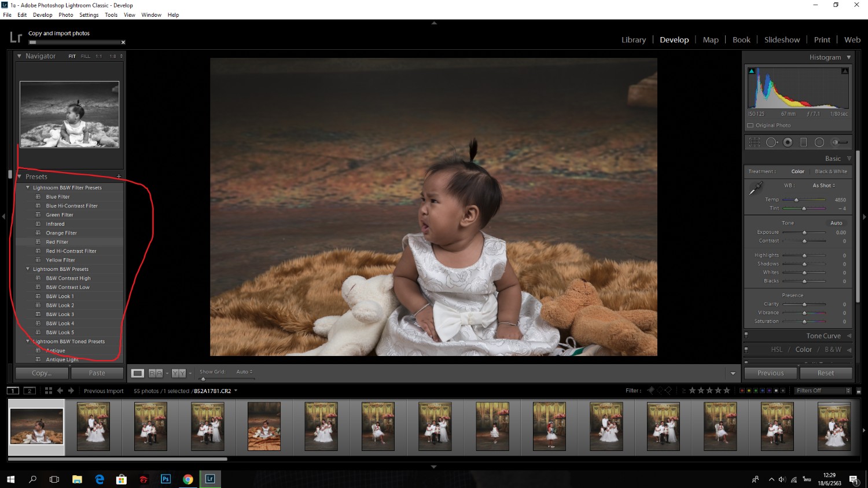The width and height of the screenshot is (868, 488).
Task: Activate the Spot Removal tool
Action: (x=771, y=142)
